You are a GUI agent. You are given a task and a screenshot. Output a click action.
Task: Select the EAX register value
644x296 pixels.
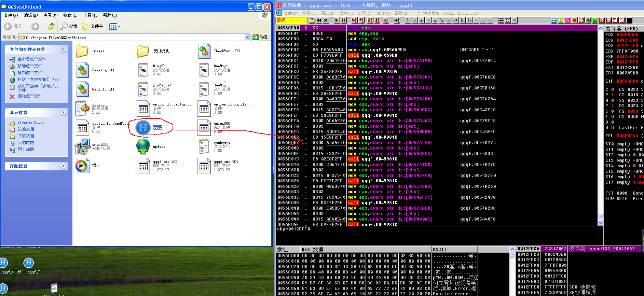[x=627, y=34]
